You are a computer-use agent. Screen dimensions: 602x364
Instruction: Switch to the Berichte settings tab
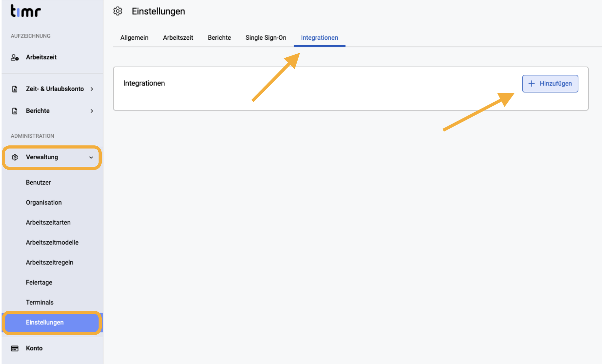coord(219,38)
